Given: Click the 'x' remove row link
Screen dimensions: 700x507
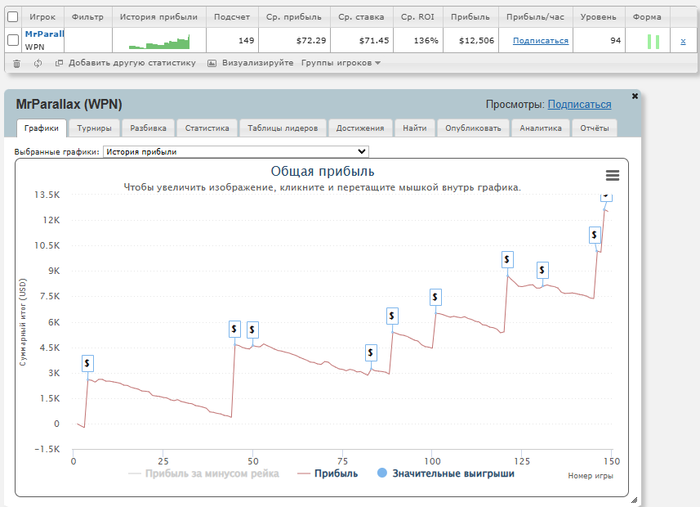Looking at the screenshot, I should pos(683,41).
